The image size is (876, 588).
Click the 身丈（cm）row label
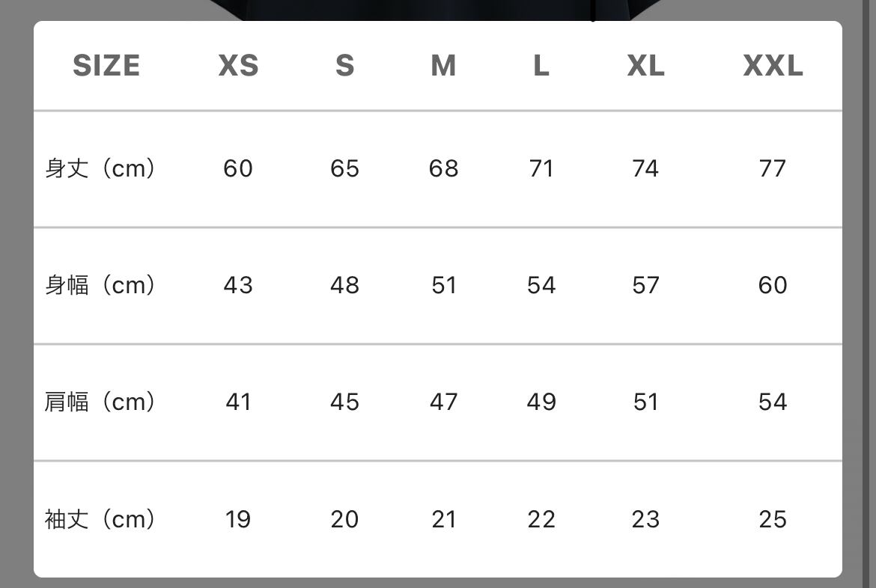(100, 168)
